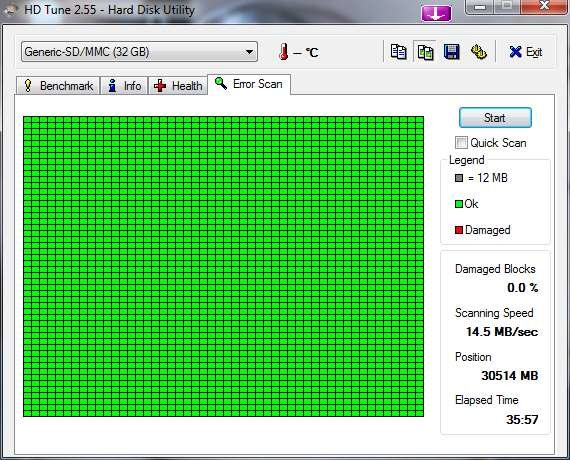Start the error scan

[x=495, y=117]
